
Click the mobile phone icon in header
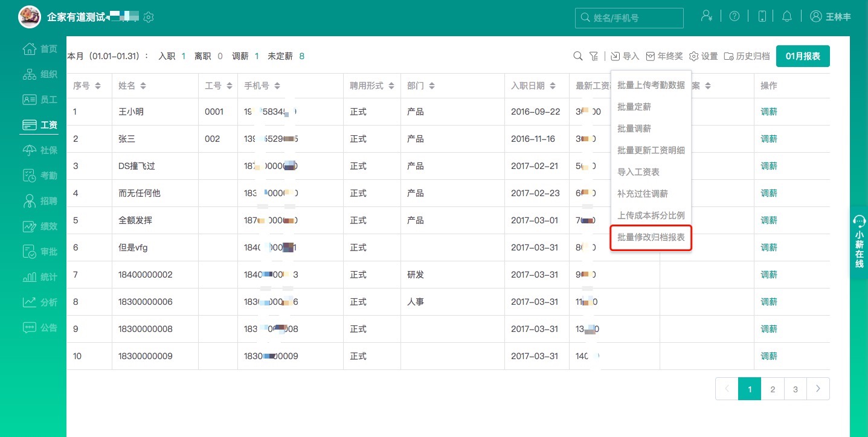click(x=762, y=16)
